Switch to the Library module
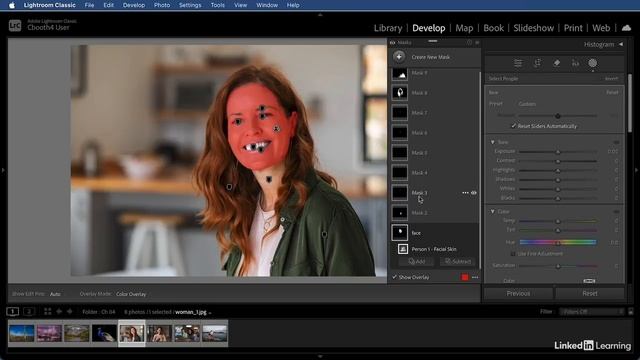The image size is (640, 360). (x=388, y=28)
